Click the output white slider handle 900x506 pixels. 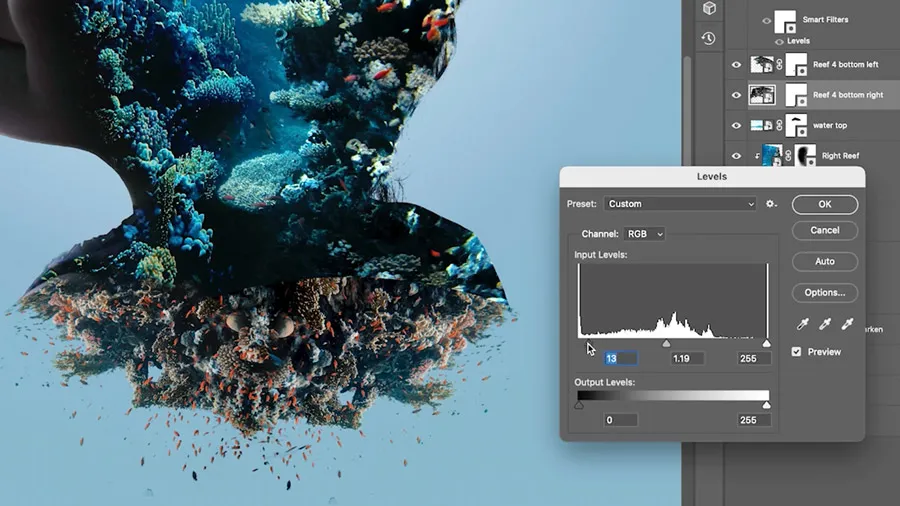[766, 405]
